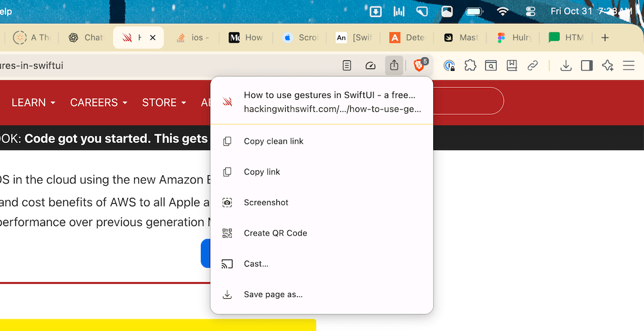Expand the STORE dropdown menu
This screenshot has width=644, height=331.
coord(164,103)
